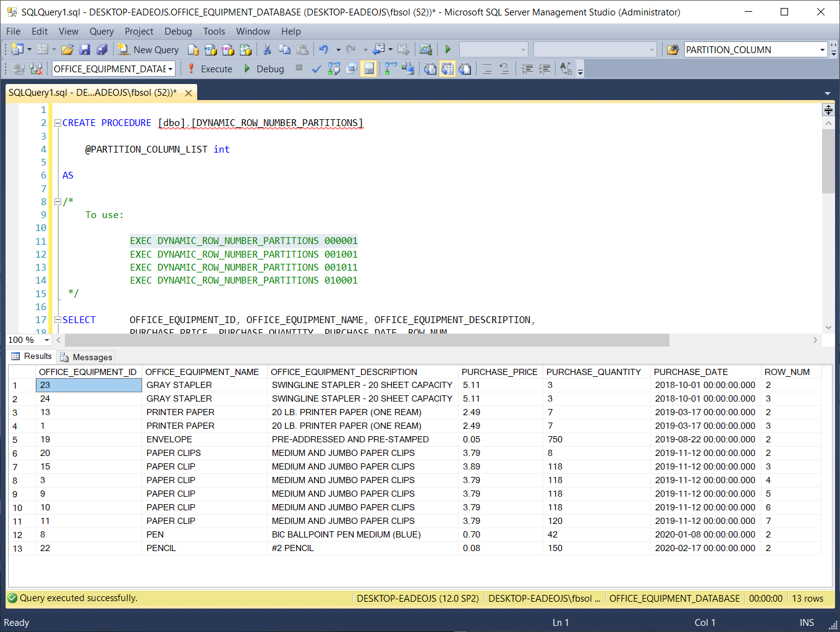Click the editor horizontal scrollbar thumb
The width and height of the screenshot is (840, 632).
(x=367, y=340)
